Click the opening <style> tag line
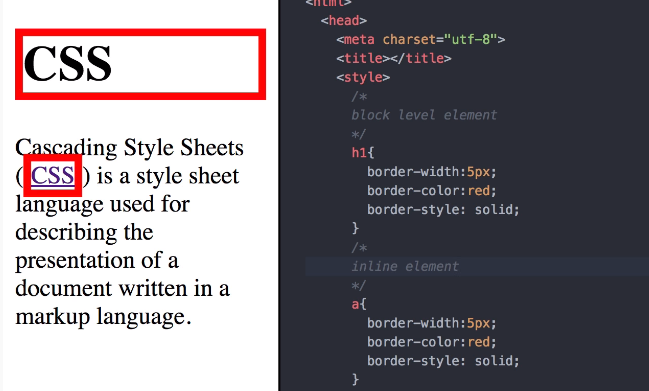 (x=363, y=77)
